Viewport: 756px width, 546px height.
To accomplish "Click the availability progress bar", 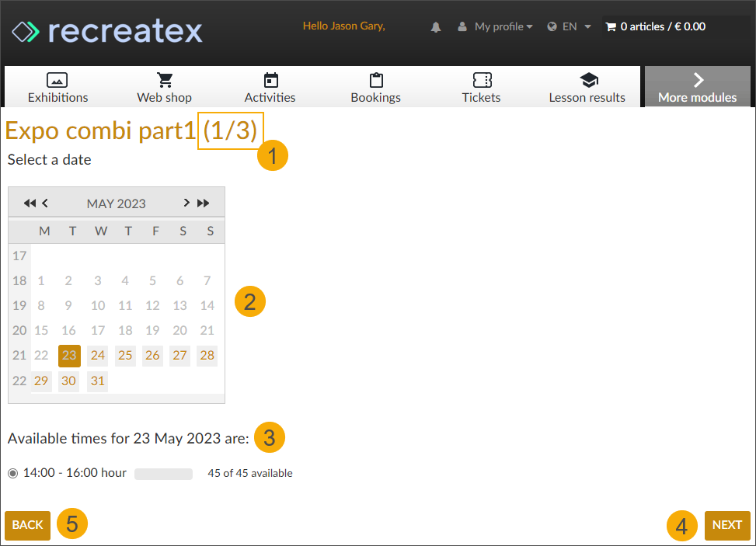I will pyautogui.click(x=163, y=473).
